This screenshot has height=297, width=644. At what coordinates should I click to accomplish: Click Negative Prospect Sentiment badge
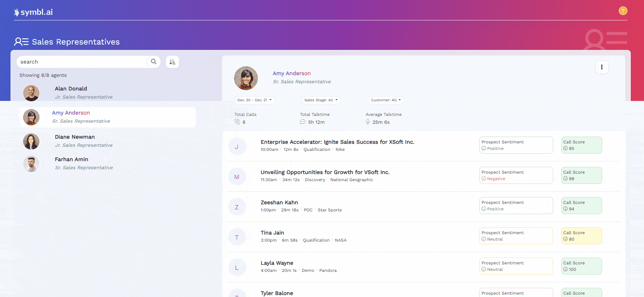[x=516, y=175]
